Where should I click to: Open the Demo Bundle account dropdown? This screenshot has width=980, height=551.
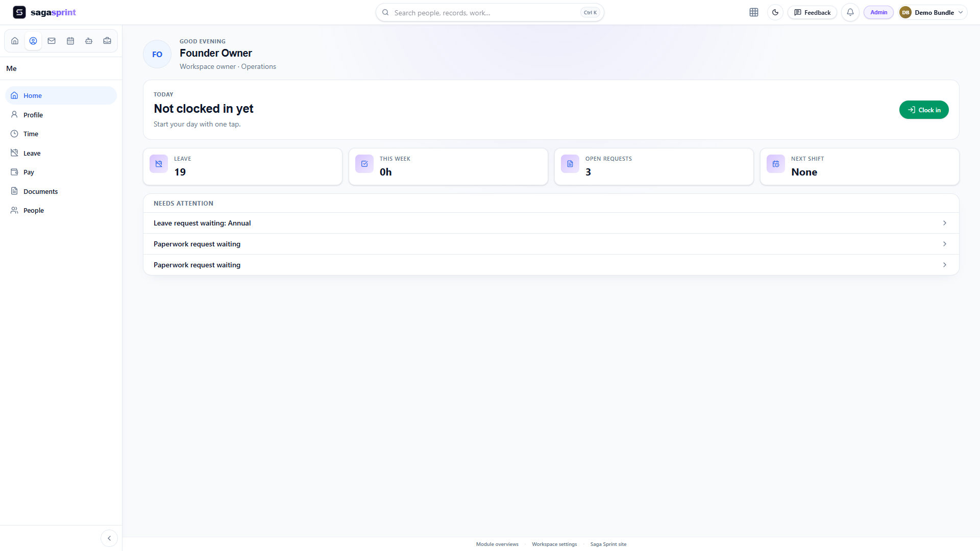(x=932, y=12)
